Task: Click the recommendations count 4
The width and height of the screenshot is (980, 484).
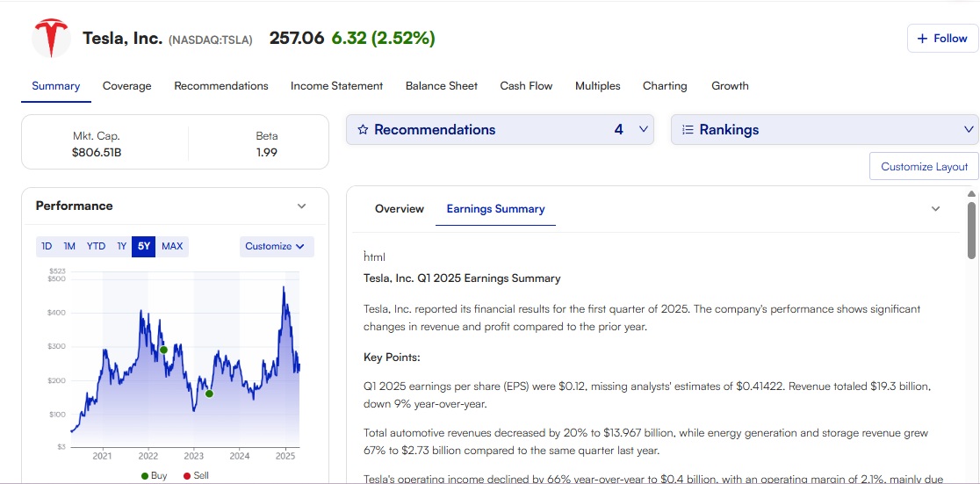Action: click(x=619, y=129)
